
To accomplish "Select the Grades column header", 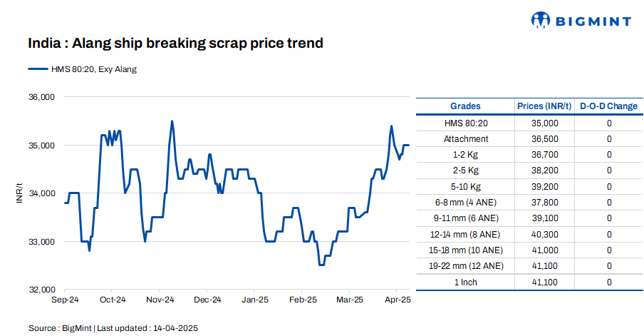I will 466,106.
